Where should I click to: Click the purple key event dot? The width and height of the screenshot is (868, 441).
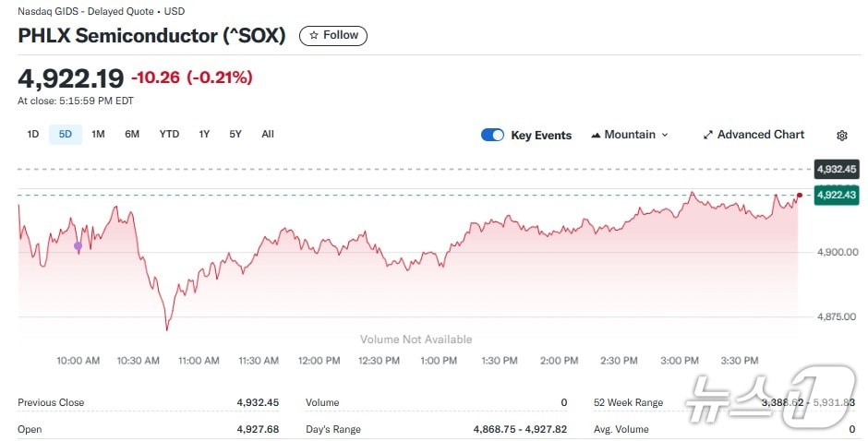click(x=78, y=245)
